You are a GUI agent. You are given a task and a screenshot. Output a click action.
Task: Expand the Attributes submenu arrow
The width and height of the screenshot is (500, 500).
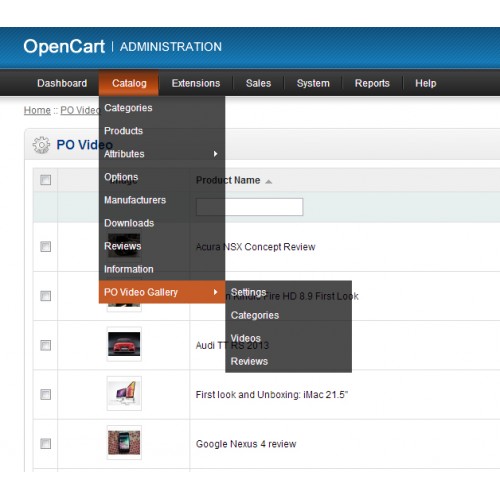point(216,154)
